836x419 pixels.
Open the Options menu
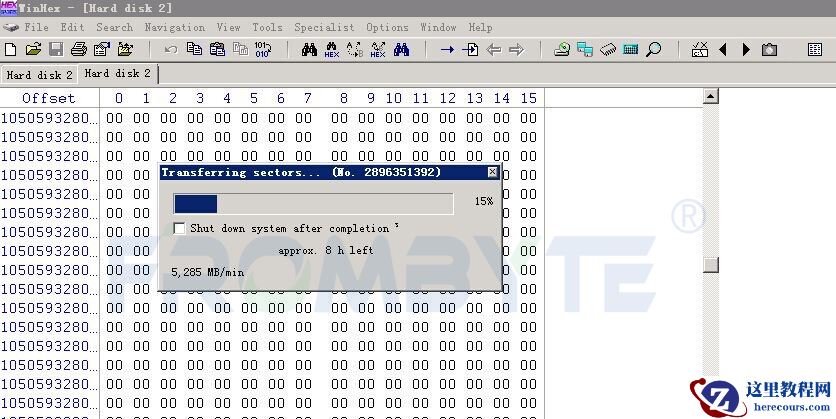coord(387,27)
